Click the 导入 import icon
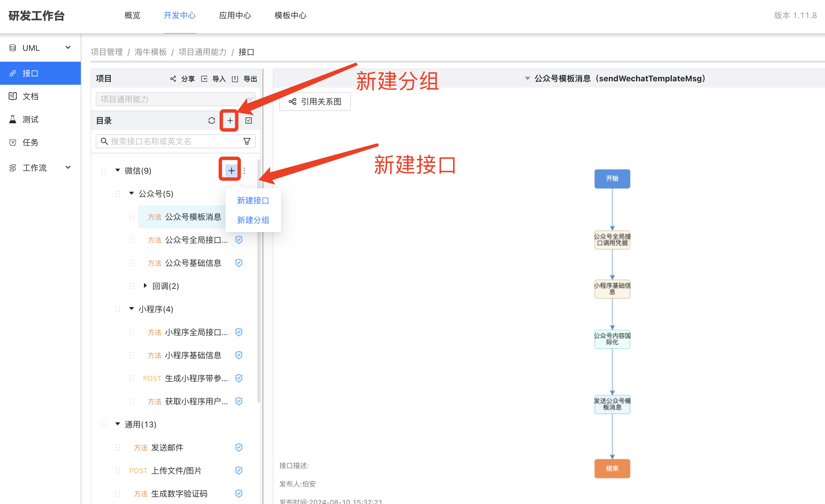 204,79
